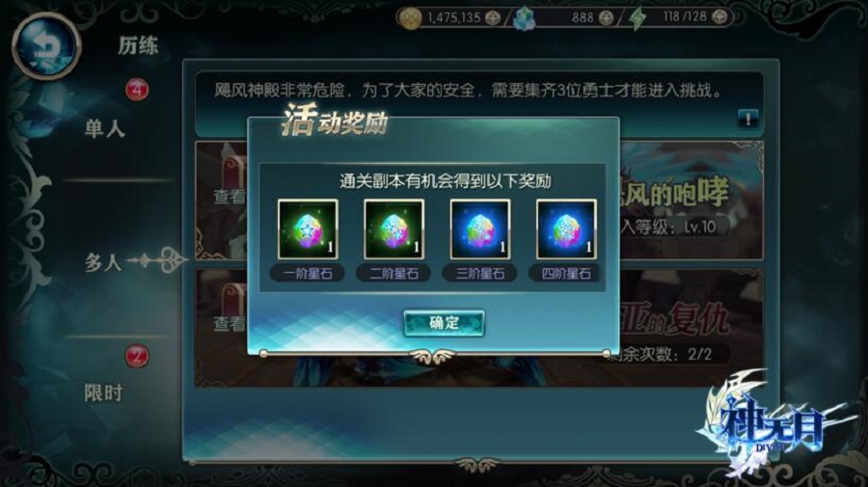
Task: Open the 风的咆哮 dungeon banner
Action: click(692, 201)
